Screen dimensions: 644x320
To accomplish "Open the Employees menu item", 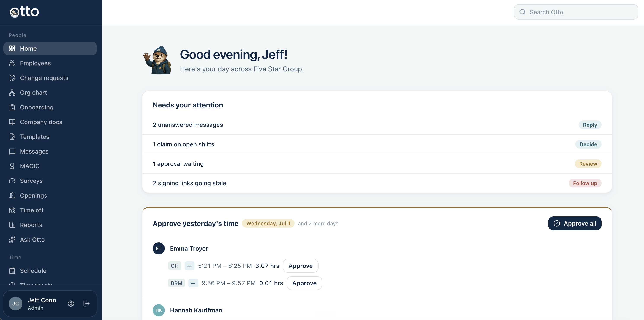I will (50, 63).
